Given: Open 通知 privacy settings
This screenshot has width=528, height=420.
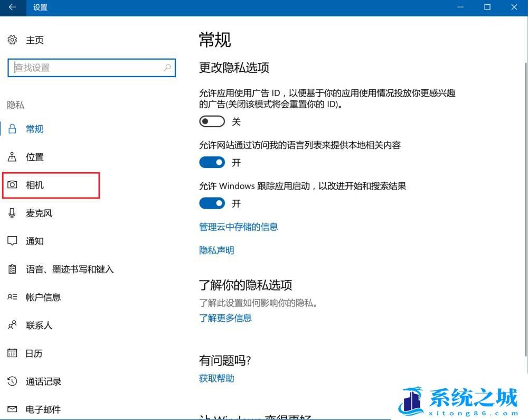Looking at the screenshot, I should click(35, 241).
